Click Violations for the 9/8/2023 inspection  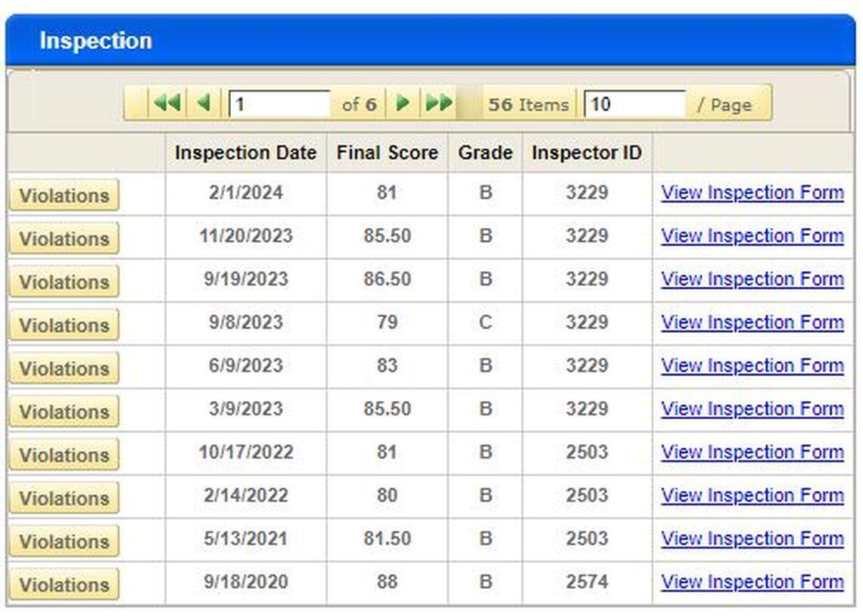pyautogui.click(x=63, y=325)
